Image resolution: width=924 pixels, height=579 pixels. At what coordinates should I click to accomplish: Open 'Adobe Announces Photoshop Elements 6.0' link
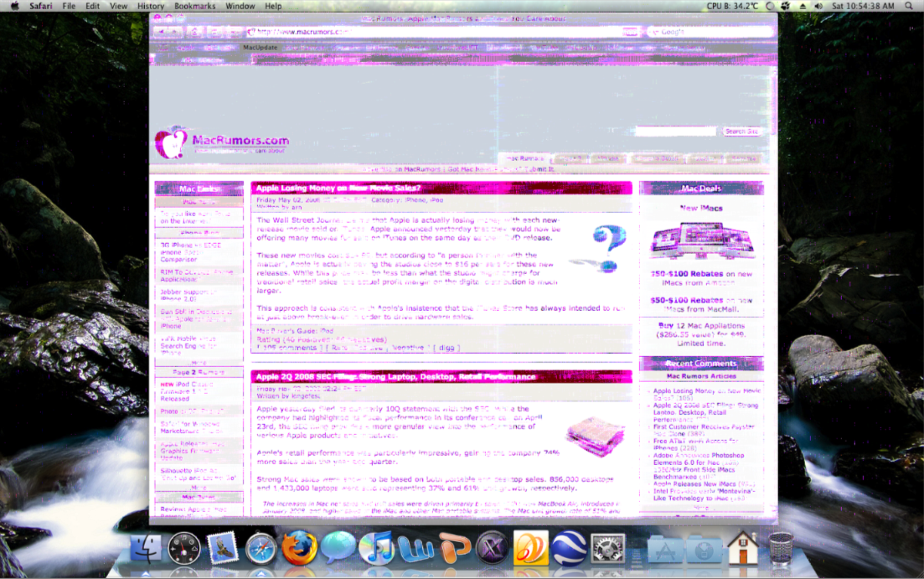point(699,458)
